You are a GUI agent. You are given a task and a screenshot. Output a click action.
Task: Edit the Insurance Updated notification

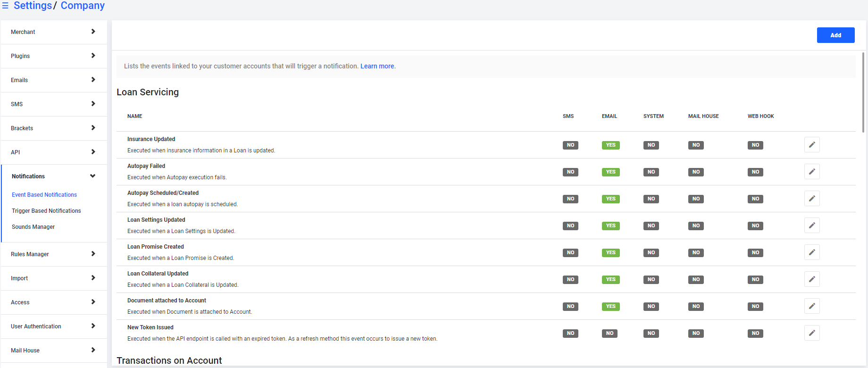812,145
